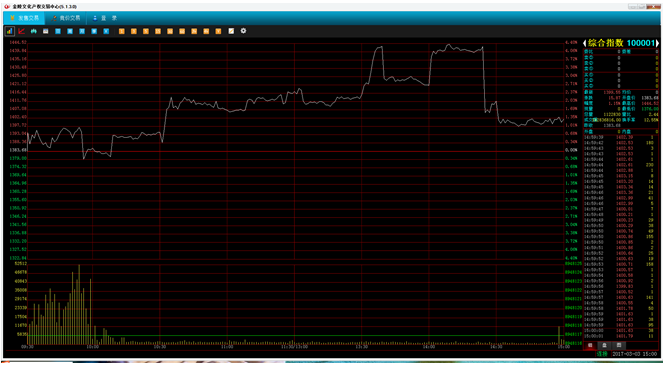This screenshot has width=664, height=365.
Task: Open the red trend line chart icon
Action: 22,31
